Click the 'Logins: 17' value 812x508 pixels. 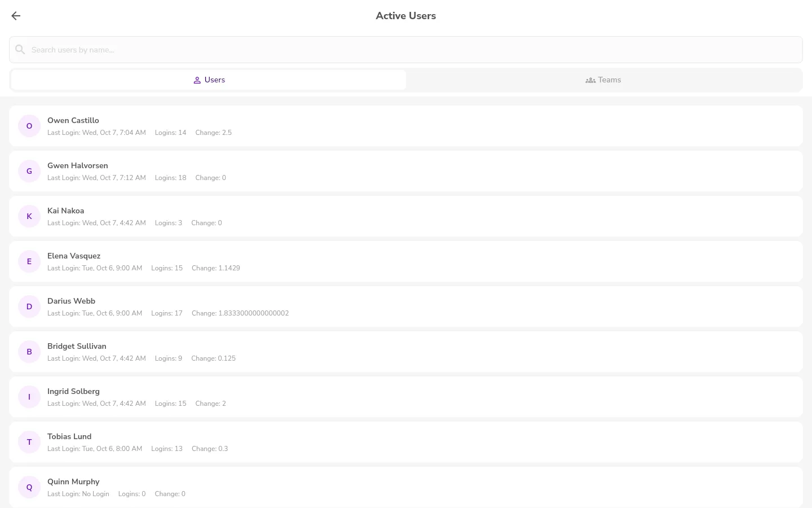click(167, 313)
